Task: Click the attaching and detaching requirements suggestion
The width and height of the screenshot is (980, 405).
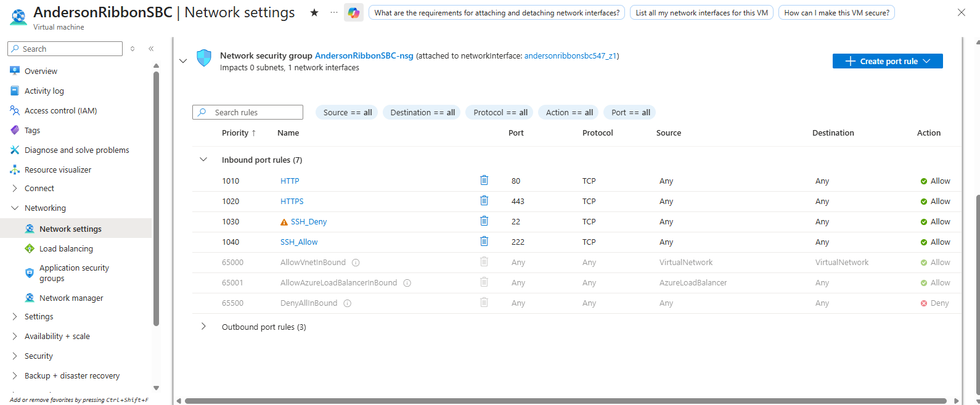Action: [x=497, y=12]
